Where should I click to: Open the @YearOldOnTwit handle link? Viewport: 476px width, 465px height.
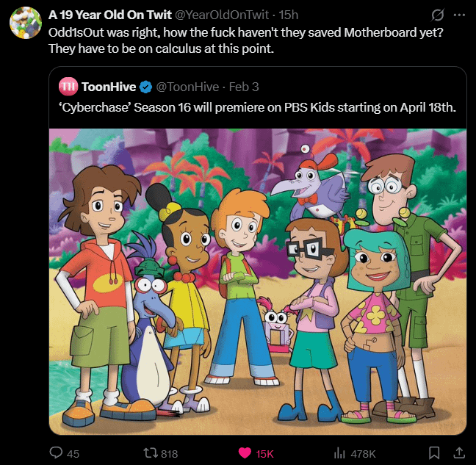(223, 15)
